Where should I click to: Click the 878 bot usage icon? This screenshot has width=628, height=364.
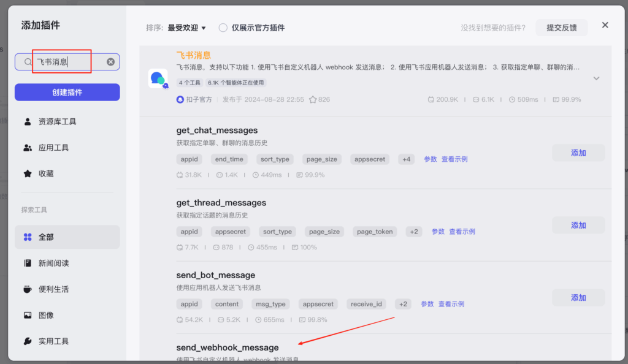[x=216, y=248]
